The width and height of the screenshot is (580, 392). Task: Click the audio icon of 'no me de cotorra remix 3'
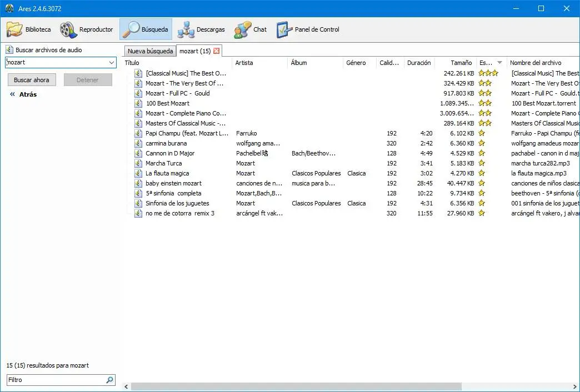tap(138, 213)
